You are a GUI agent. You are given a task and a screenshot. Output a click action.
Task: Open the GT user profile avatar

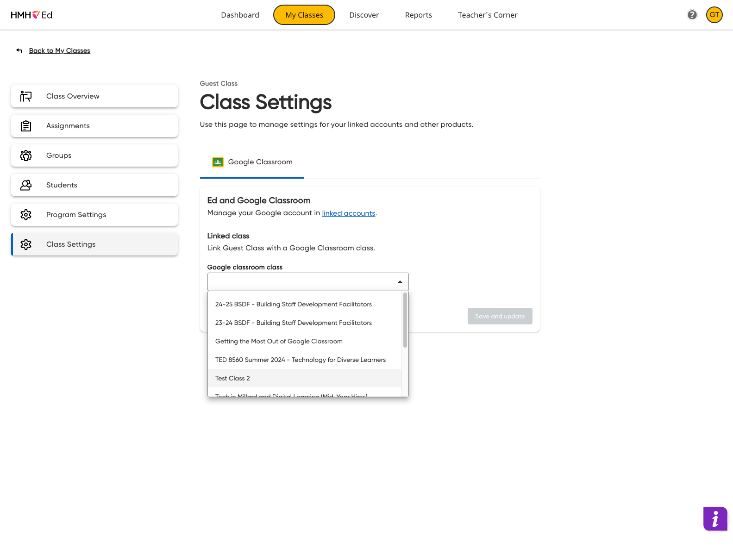click(x=714, y=15)
